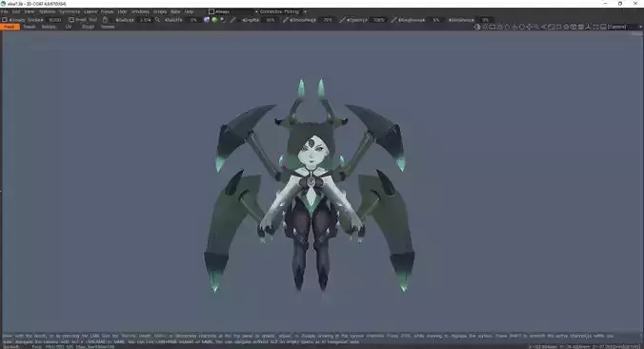Screen dimensions: 644x349
Task: Open the Symmetry menu
Action: [x=70, y=11]
